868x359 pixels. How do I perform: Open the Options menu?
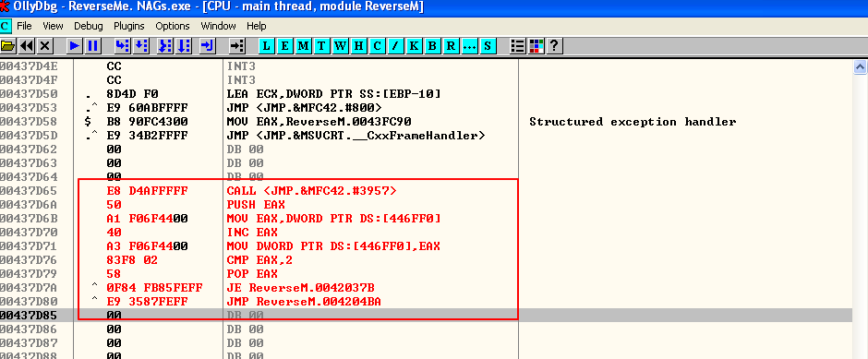click(x=173, y=26)
